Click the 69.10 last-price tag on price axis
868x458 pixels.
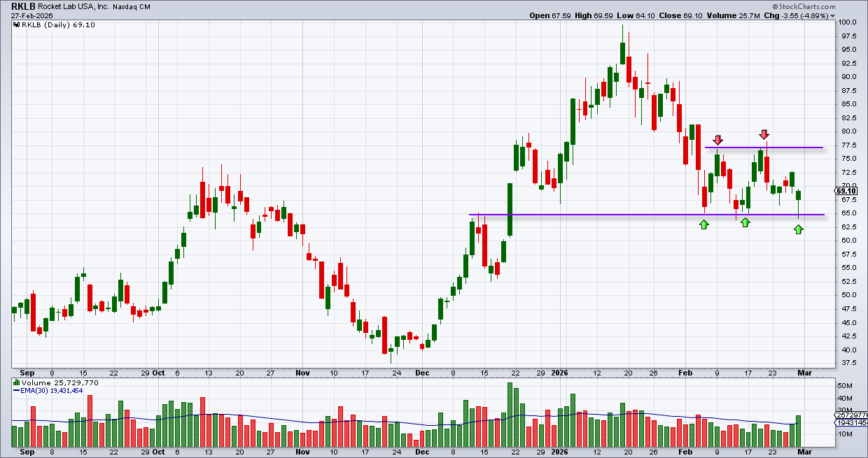[x=846, y=191]
